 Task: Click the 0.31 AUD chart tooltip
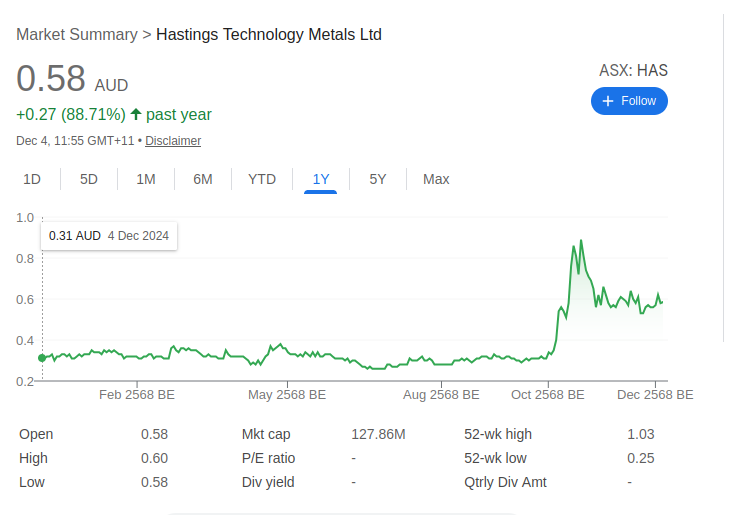[109, 236]
